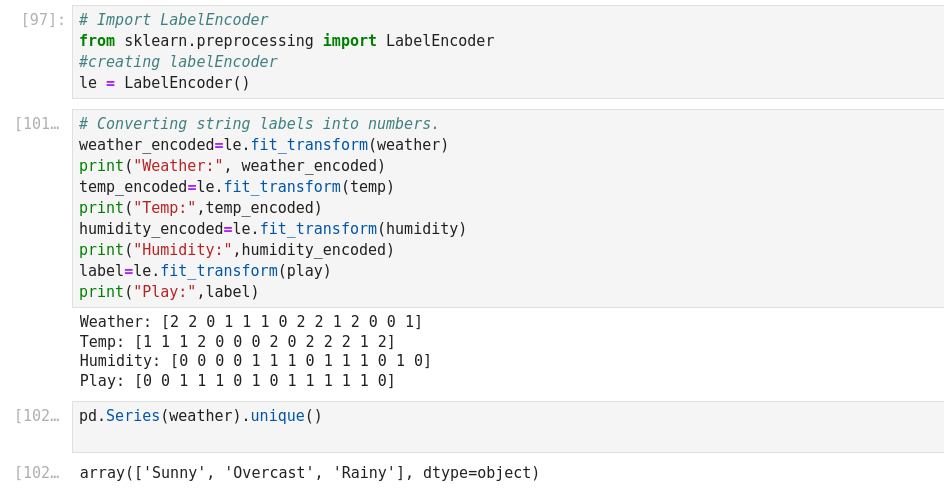Click on the 'le = LabelEncoder()' line

pos(164,83)
